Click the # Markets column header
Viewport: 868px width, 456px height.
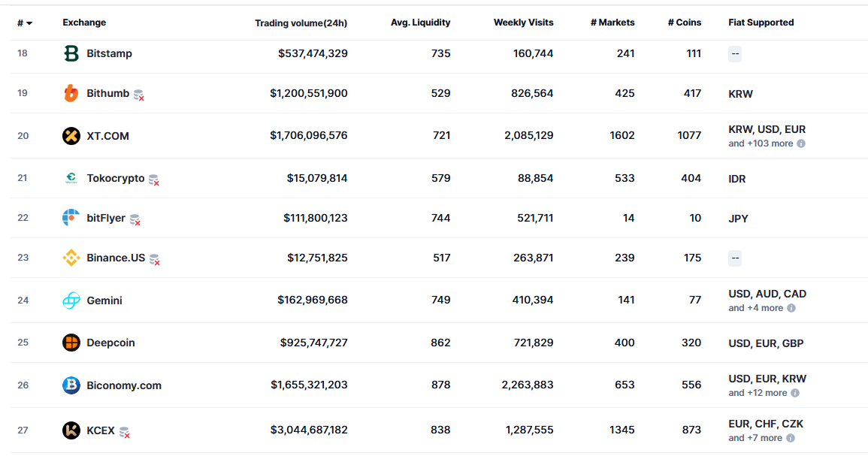pyautogui.click(x=612, y=23)
